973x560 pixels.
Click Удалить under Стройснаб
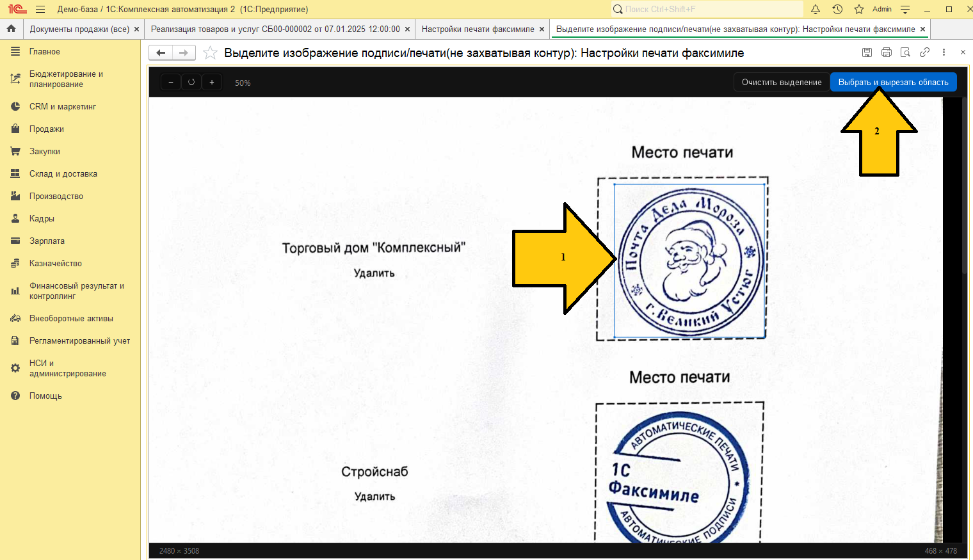(375, 497)
